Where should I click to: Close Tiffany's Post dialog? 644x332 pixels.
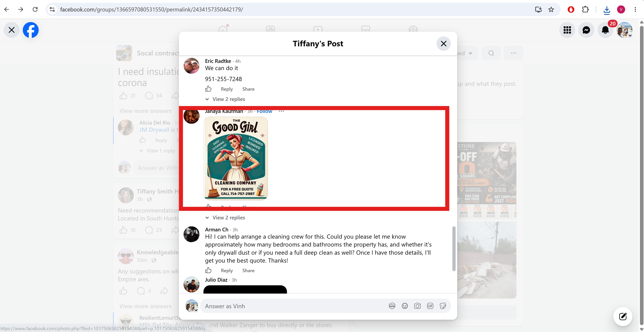(x=443, y=43)
